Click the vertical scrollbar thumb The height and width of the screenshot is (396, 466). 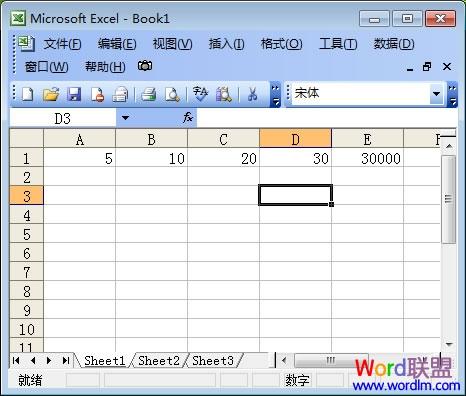(x=448, y=199)
